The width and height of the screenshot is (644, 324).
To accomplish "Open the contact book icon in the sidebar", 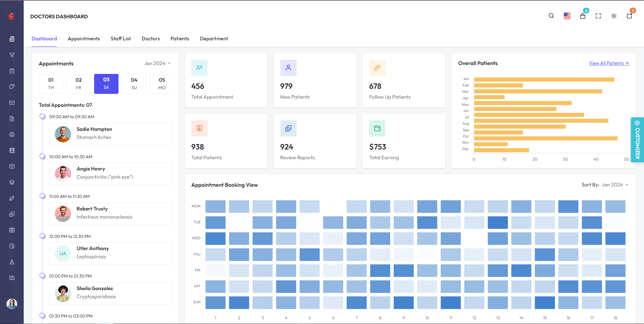I will 12,150.
